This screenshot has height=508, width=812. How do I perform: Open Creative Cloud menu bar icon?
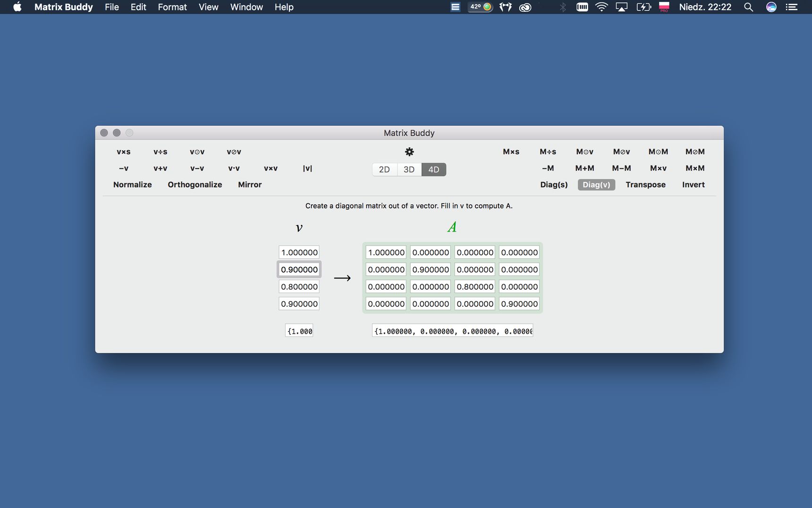coord(525,7)
